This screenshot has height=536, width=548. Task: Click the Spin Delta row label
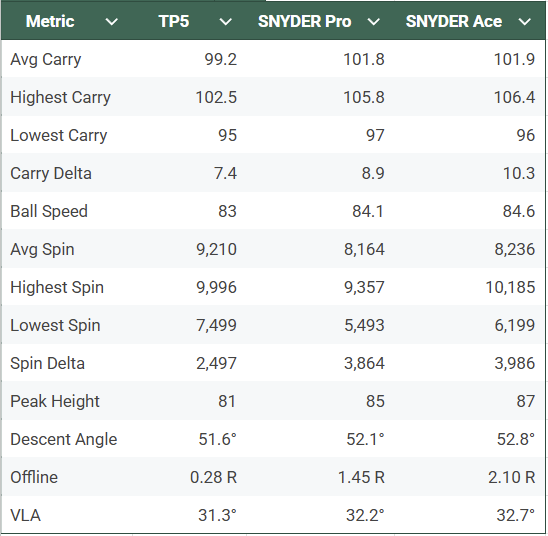click(48, 363)
